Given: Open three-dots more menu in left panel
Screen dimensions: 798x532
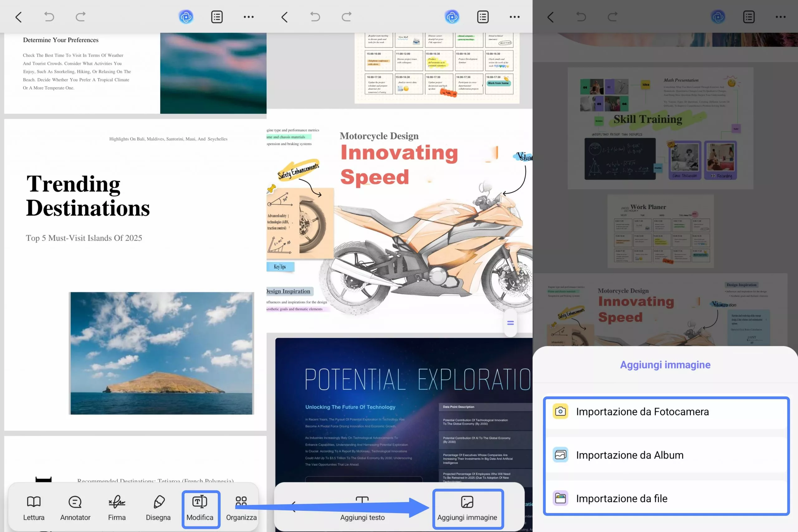Looking at the screenshot, I should pyautogui.click(x=249, y=17).
